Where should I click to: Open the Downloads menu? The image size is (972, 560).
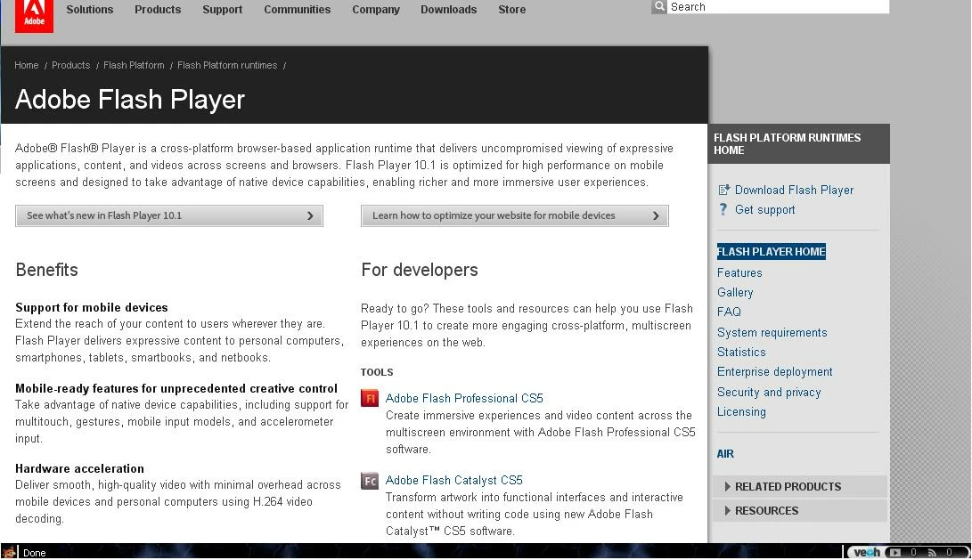pos(448,9)
